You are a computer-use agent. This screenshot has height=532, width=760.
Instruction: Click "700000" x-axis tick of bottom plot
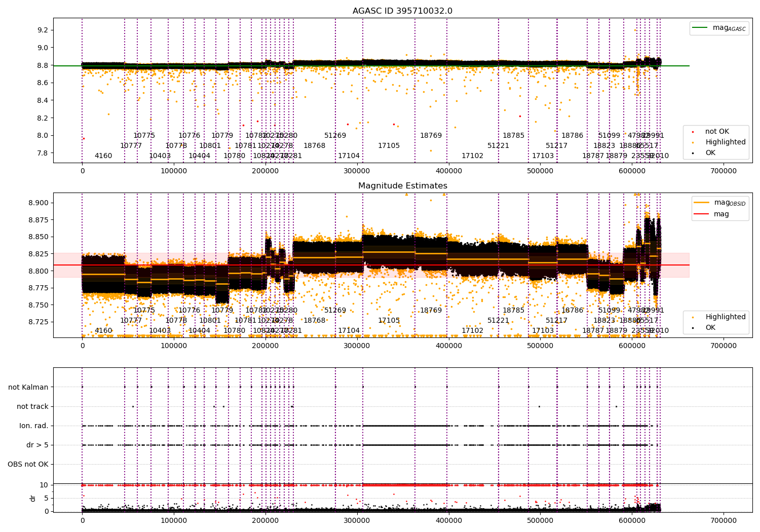(724, 521)
